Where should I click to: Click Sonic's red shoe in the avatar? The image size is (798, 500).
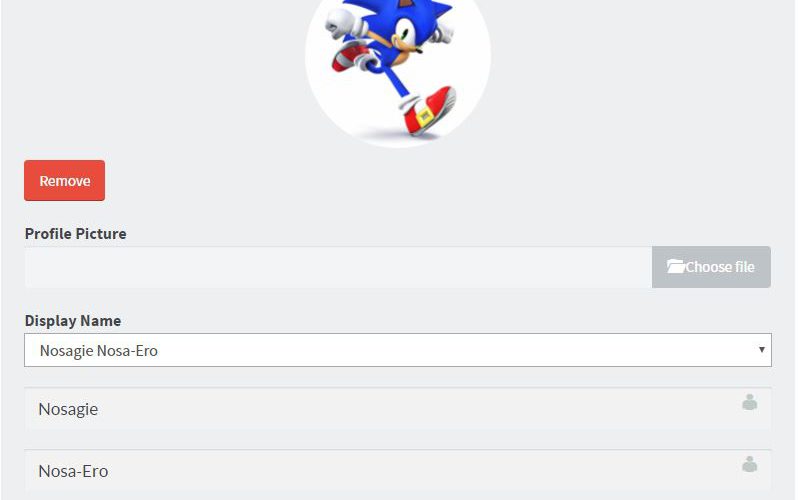[x=430, y=112]
